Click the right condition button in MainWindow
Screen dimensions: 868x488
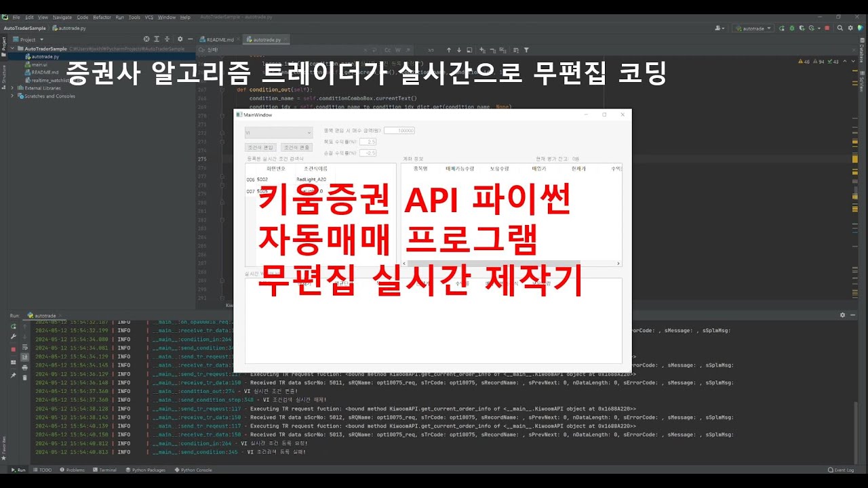(296, 147)
